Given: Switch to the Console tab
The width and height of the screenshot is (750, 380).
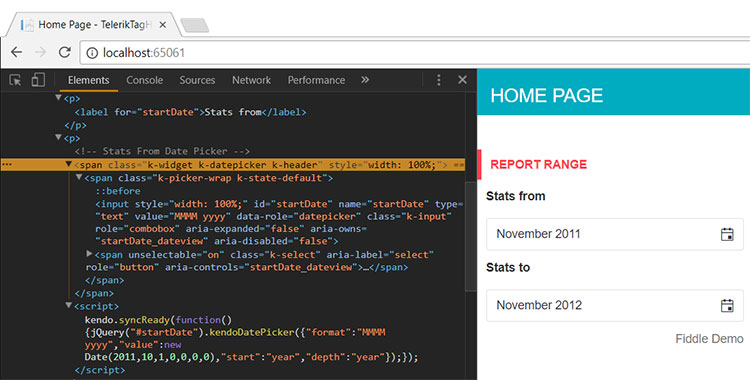Looking at the screenshot, I should click(x=144, y=80).
